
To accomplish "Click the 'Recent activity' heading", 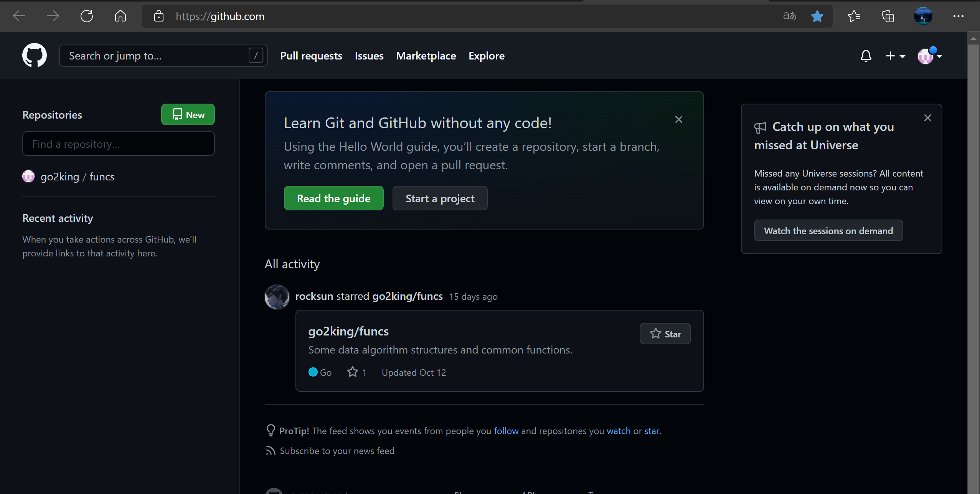I will point(58,218).
